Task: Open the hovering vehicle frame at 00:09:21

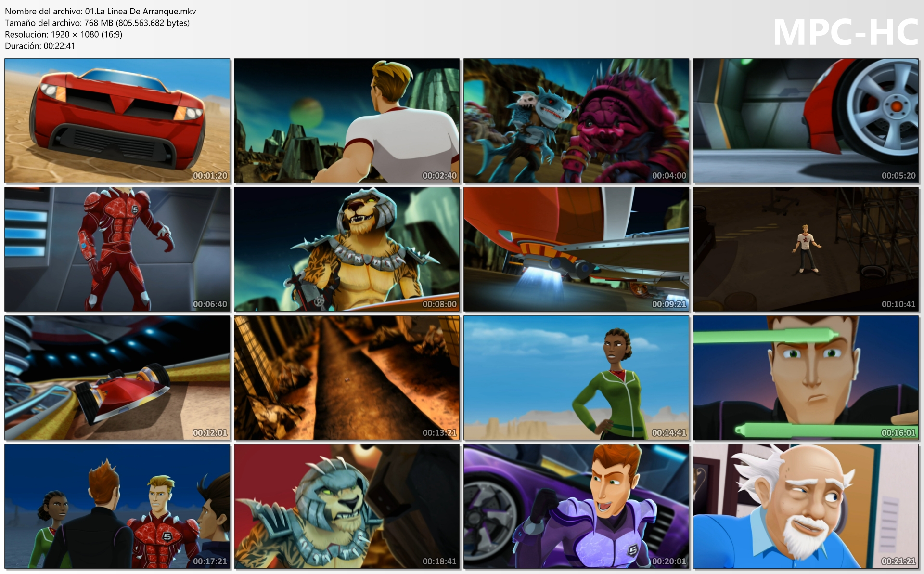Action: [x=576, y=249]
